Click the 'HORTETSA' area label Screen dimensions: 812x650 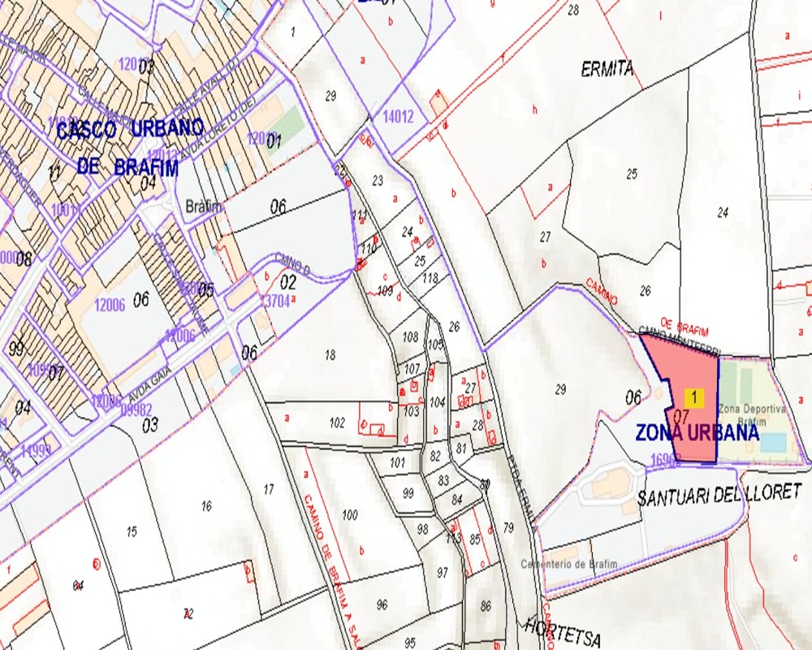[x=563, y=632]
